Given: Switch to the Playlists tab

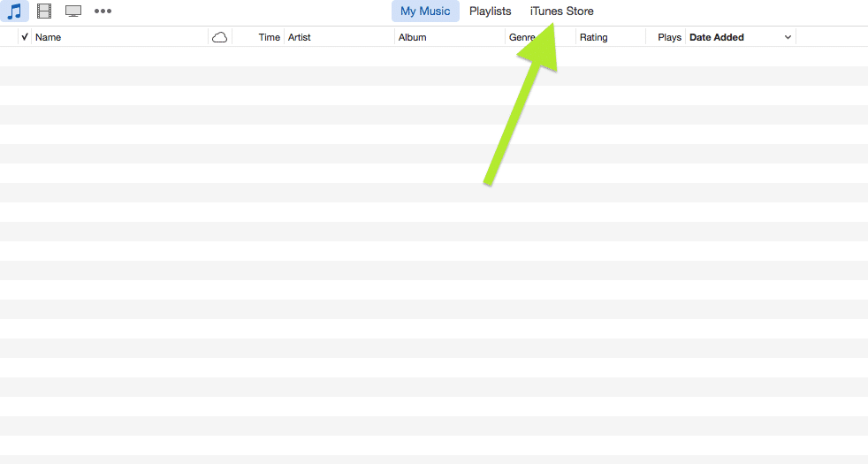Looking at the screenshot, I should tap(490, 11).
